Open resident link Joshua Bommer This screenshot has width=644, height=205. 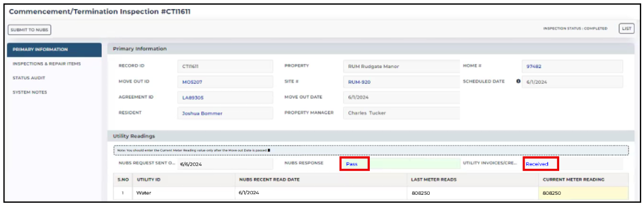pyautogui.click(x=202, y=113)
